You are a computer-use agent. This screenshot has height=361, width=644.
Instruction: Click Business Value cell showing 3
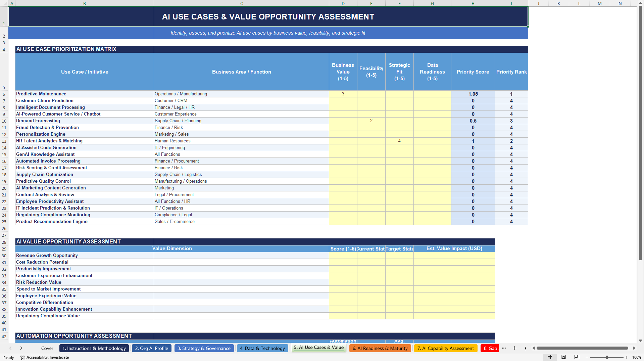(343, 94)
